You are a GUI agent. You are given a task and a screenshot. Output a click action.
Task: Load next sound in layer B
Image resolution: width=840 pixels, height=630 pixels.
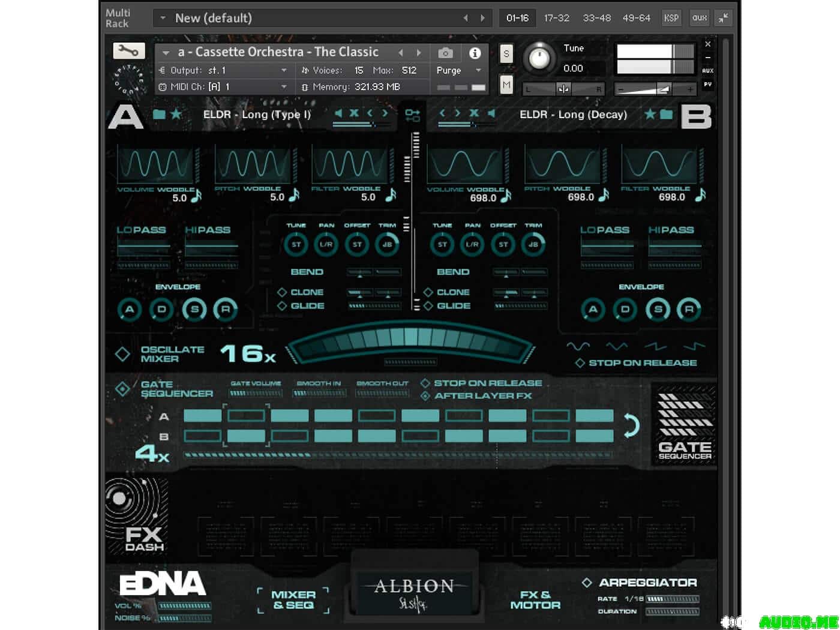click(457, 113)
